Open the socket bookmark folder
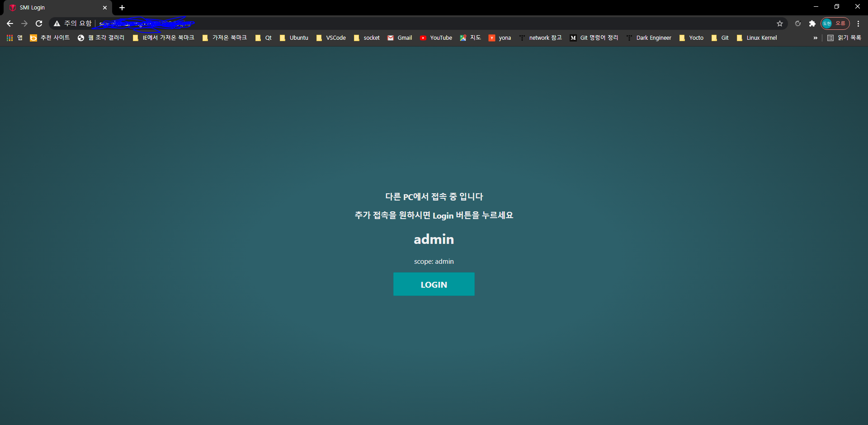Image resolution: width=868 pixels, height=425 pixels. click(367, 38)
